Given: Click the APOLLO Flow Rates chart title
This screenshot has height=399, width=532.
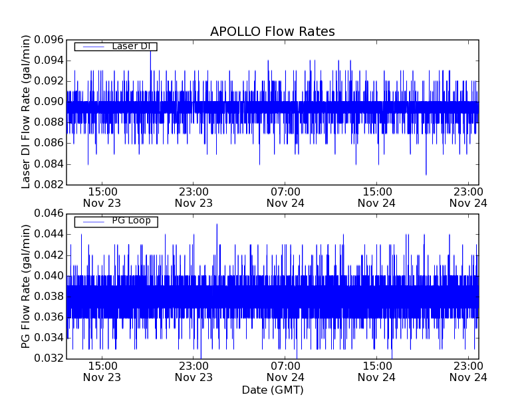Looking at the screenshot, I should tap(272, 32).
